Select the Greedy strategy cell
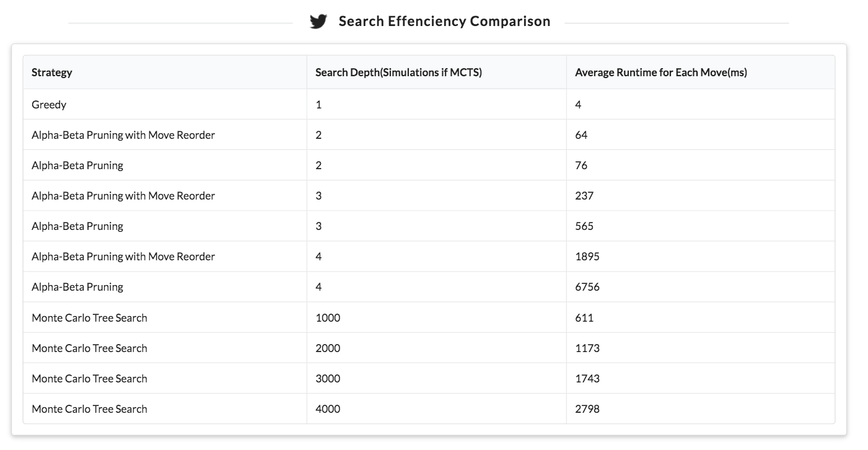The width and height of the screenshot is (868, 450). tap(49, 105)
